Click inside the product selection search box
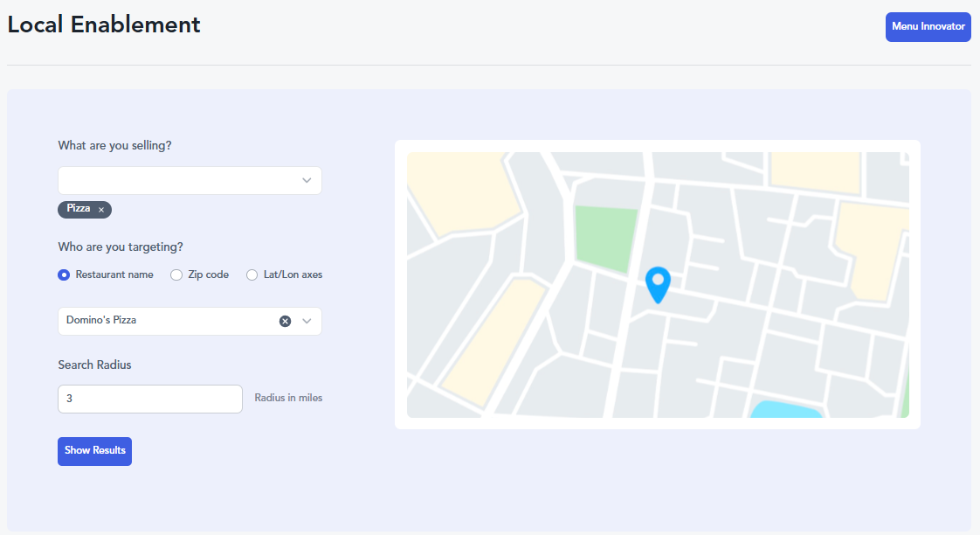This screenshot has width=980, height=535. pos(175,181)
